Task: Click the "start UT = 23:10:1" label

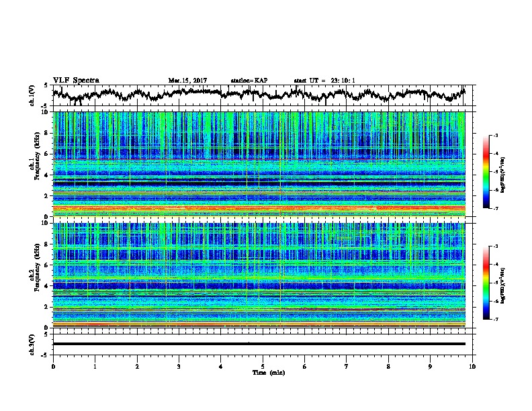Action: [x=324, y=81]
